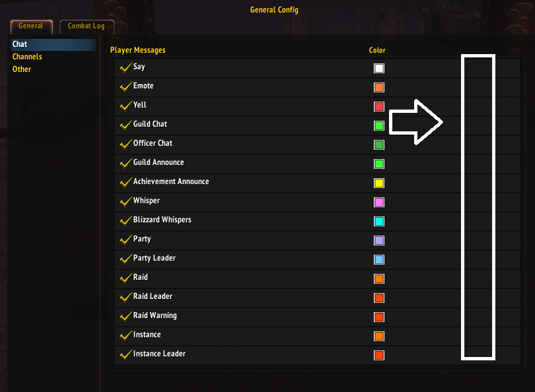Toggle Officer Chat visibility
535x392 pixels.
click(124, 143)
